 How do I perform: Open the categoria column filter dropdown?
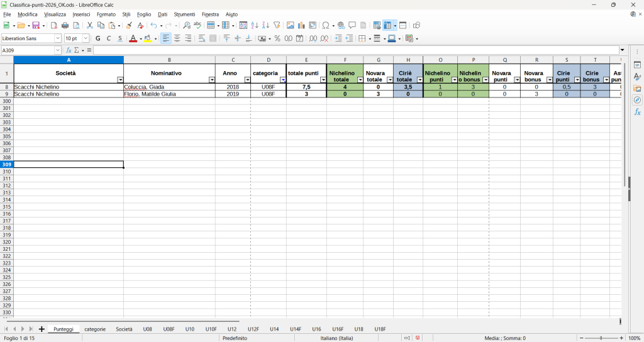[x=282, y=80]
